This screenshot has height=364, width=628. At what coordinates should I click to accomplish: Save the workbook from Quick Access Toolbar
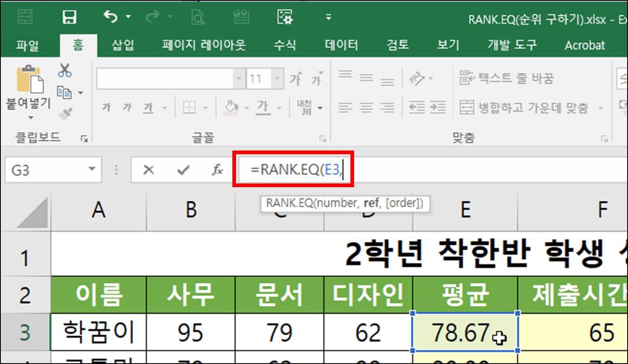[x=69, y=16]
